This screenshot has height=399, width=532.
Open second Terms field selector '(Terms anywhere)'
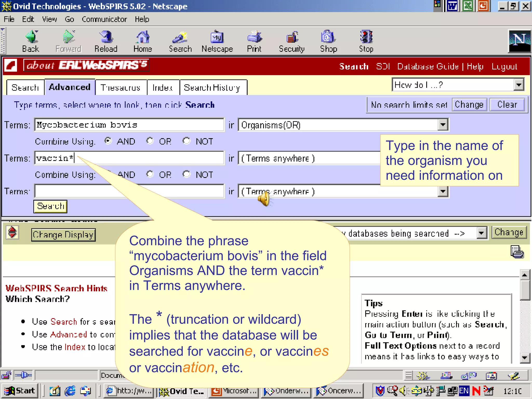click(309, 158)
